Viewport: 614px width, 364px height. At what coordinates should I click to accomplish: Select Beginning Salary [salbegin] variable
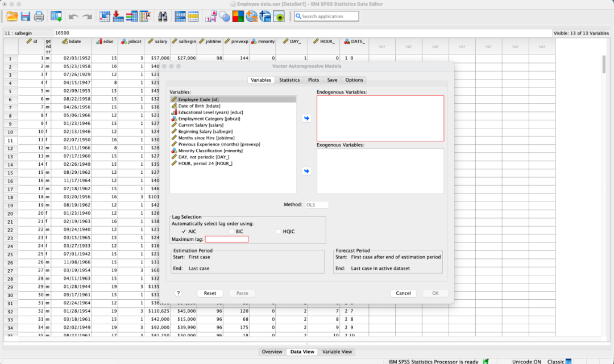tap(233, 131)
